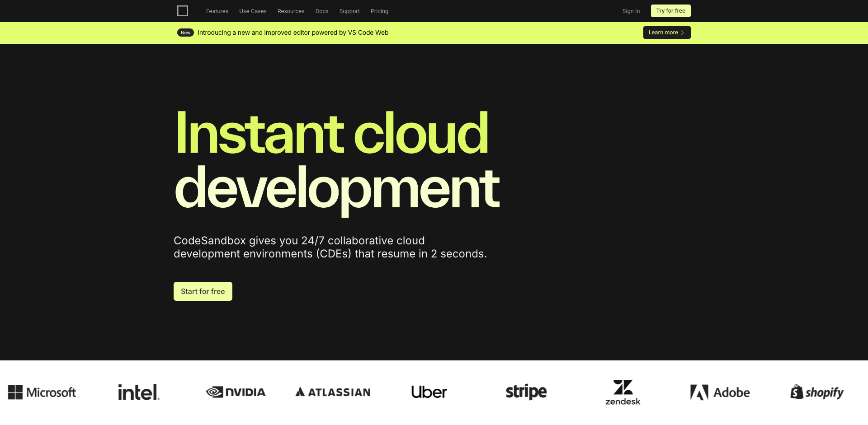Click the Shopify logo

pos(817,392)
